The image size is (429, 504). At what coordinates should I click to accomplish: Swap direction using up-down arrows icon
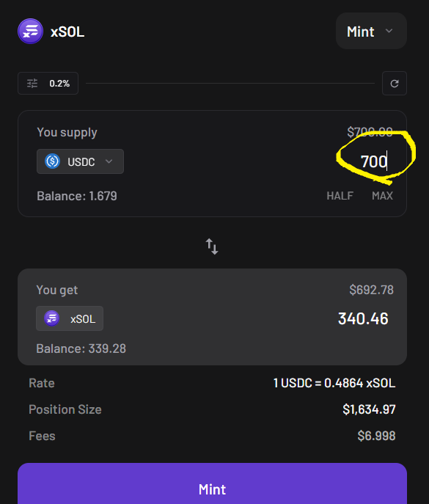point(212,246)
